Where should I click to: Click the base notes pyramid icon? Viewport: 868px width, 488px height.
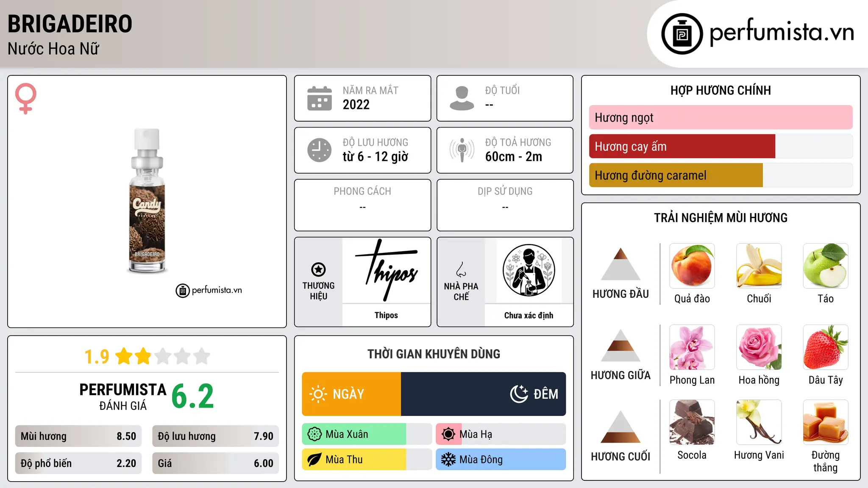pyautogui.click(x=620, y=427)
